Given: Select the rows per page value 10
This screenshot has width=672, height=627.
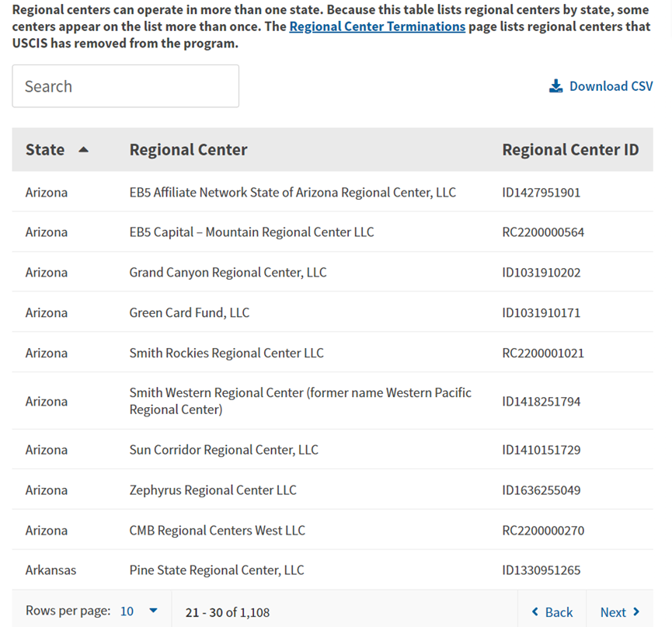Looking at the screenshot, I should 127,611.
